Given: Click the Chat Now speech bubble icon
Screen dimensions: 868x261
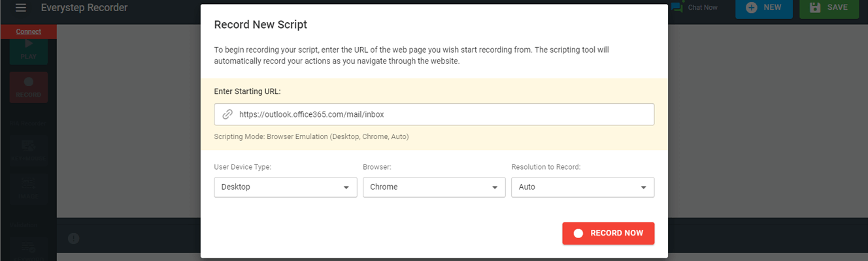Looking at the screenshot, I should tap(677, 8).
